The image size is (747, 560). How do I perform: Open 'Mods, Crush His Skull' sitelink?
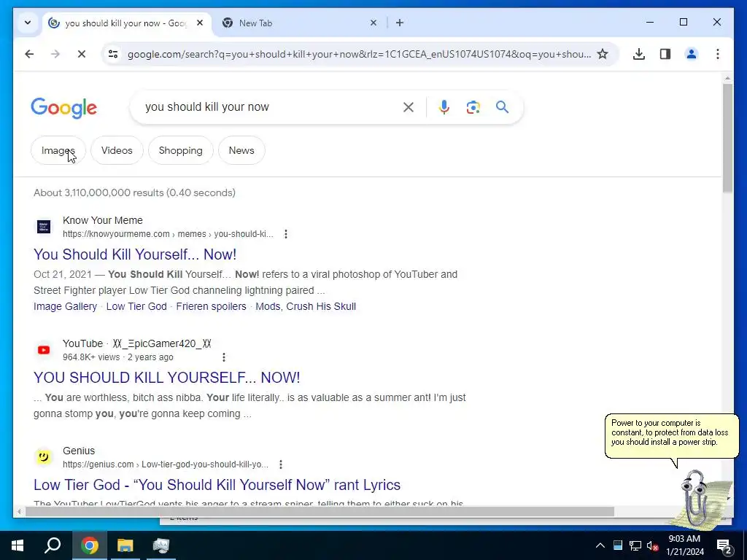pos(306,306)
